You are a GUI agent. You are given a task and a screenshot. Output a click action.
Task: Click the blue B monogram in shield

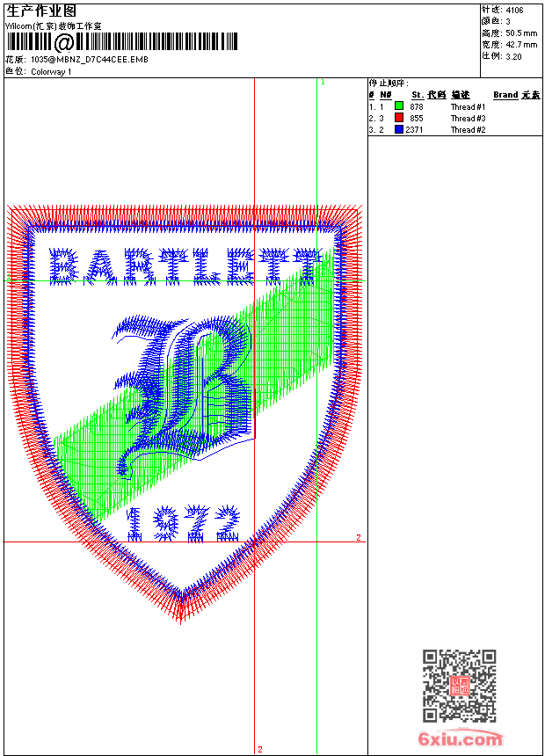click(x=183, y=396)
